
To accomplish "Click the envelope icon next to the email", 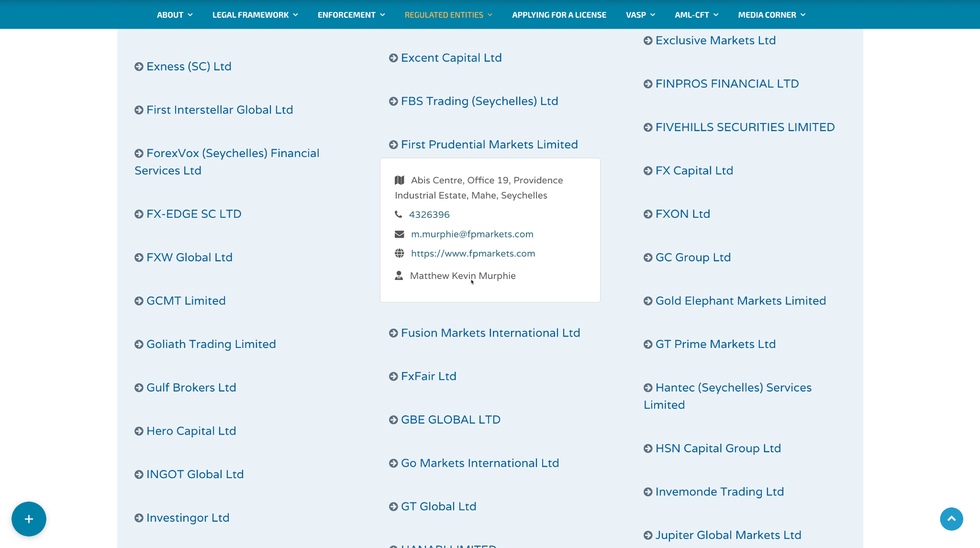I will pyautogui.click(x=399, y=234).
